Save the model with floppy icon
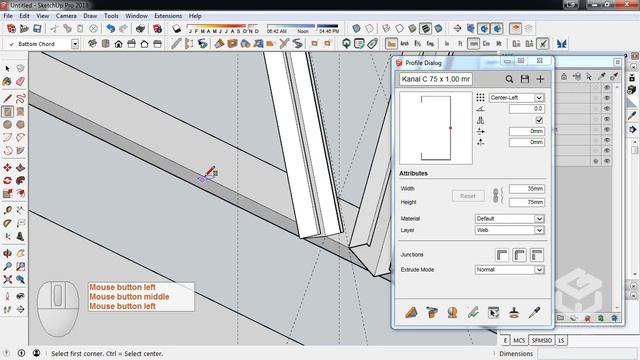Viewport: 640px width, 360px height. pyautogui.click(x=37, y=28)
